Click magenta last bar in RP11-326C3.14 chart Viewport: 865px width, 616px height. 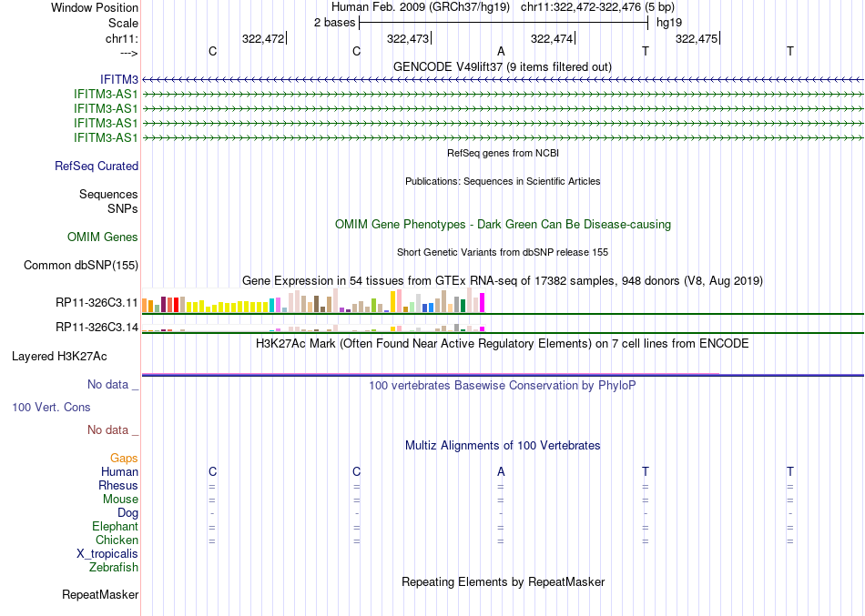[x=483, y=329]
